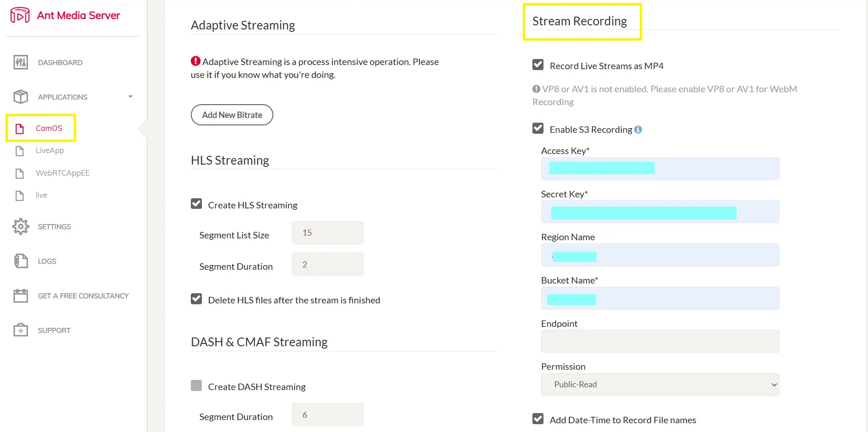Expand the Applications menu arrow
Image resolution: width=868 pixels, height=432 pixels.
click(130, 97)
